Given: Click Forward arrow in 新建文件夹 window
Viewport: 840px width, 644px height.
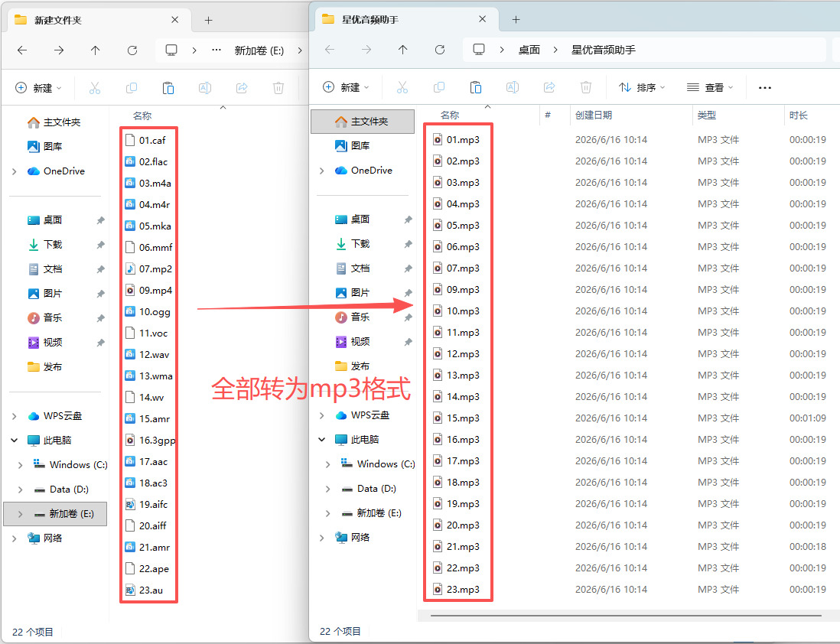Looking at the screenshot, I should coord(59,50).
